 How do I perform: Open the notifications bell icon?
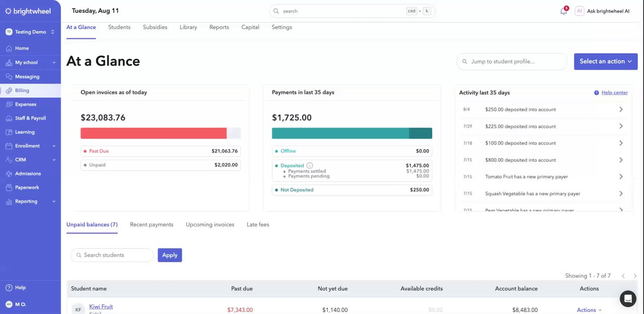pyautogui.click(x=563, y=11)
